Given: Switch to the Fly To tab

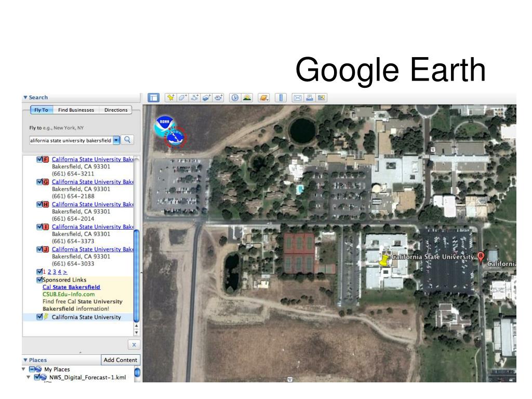Looking at the screenshot, I should (42, 110).
